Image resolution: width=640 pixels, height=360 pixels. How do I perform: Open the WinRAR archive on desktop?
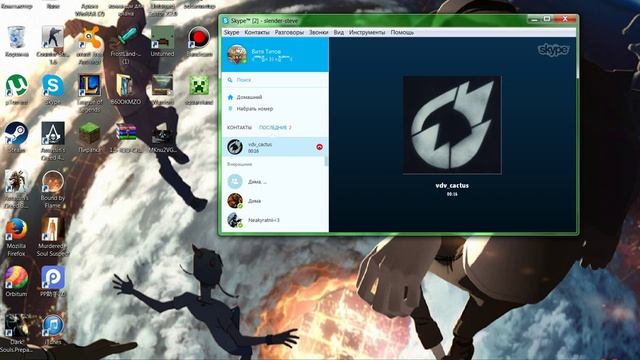point(126,133)
